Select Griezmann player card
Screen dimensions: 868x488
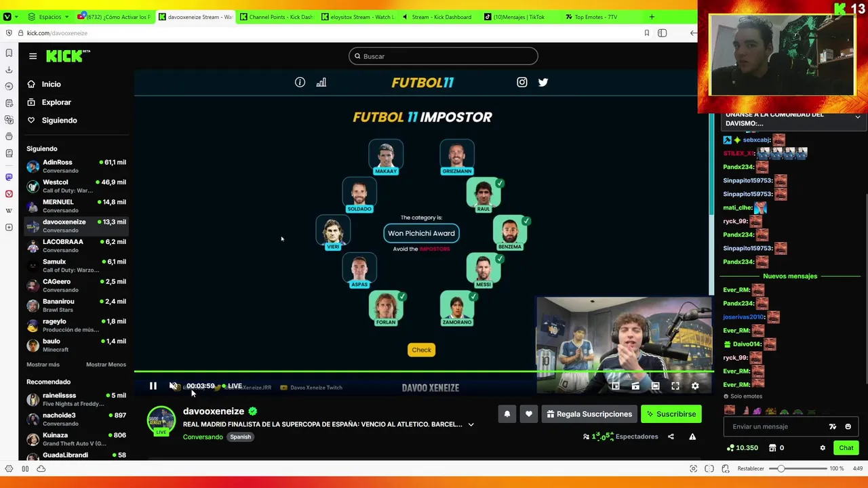[x=456, y=157]
